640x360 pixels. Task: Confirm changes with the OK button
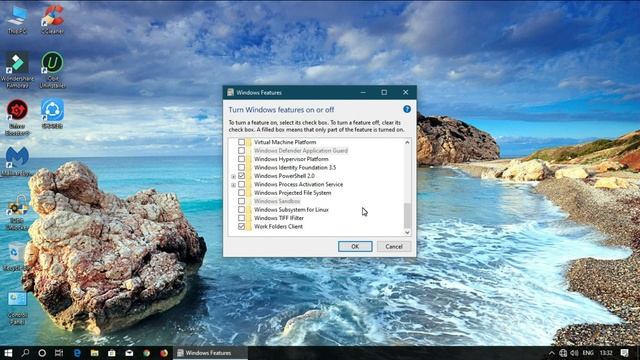coord(355,247)
